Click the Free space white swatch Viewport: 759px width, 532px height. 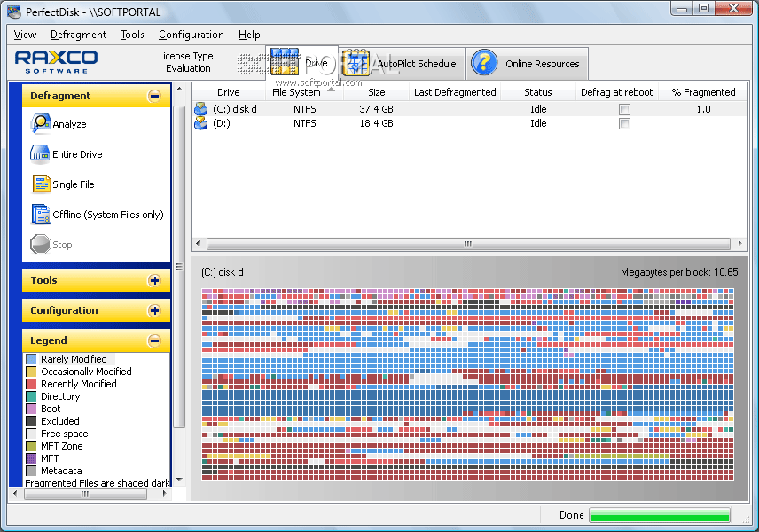31,434
